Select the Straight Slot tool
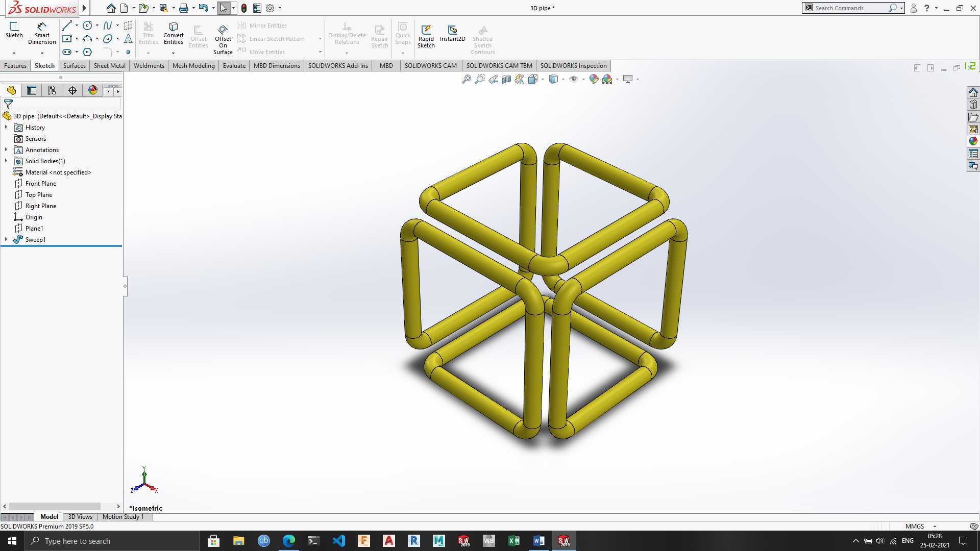 (66, 52)
